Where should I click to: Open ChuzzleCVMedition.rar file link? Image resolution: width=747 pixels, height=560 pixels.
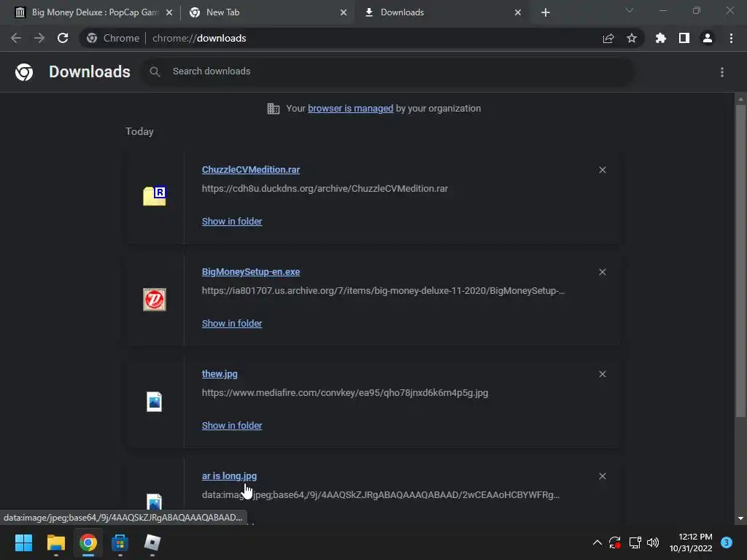(x=251, y=169)
